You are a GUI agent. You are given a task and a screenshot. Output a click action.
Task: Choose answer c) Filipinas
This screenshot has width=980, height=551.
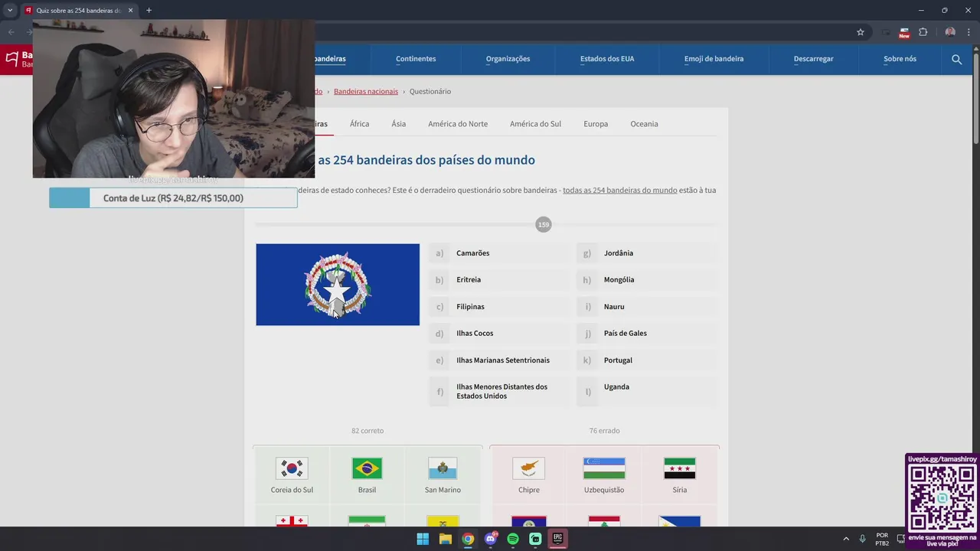coord(499,307)
